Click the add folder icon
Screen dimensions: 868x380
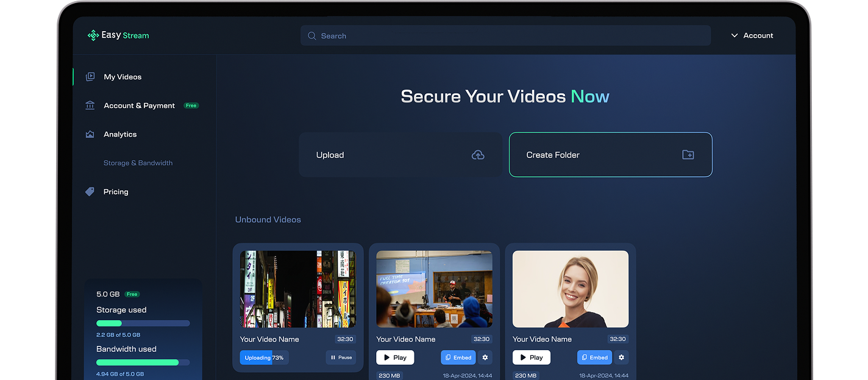688,155
